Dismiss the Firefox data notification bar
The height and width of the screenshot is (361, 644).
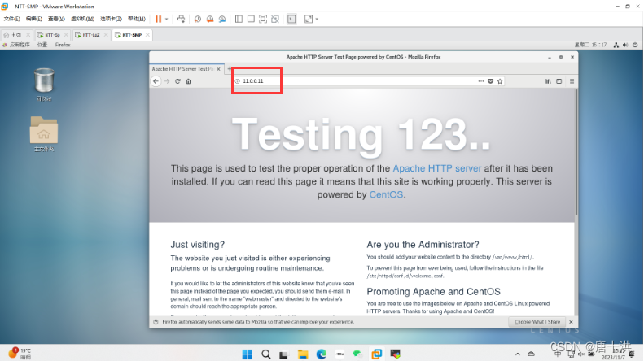click(x=571, y=322)
